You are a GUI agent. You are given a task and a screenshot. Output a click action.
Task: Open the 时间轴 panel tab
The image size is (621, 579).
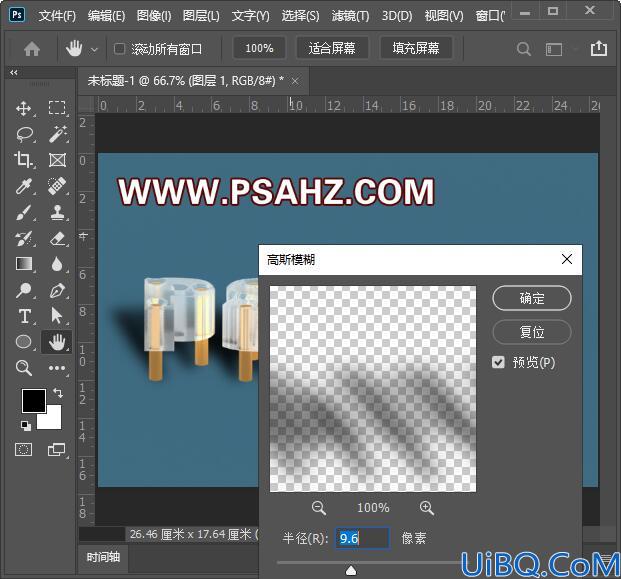(x=103, y=557)
